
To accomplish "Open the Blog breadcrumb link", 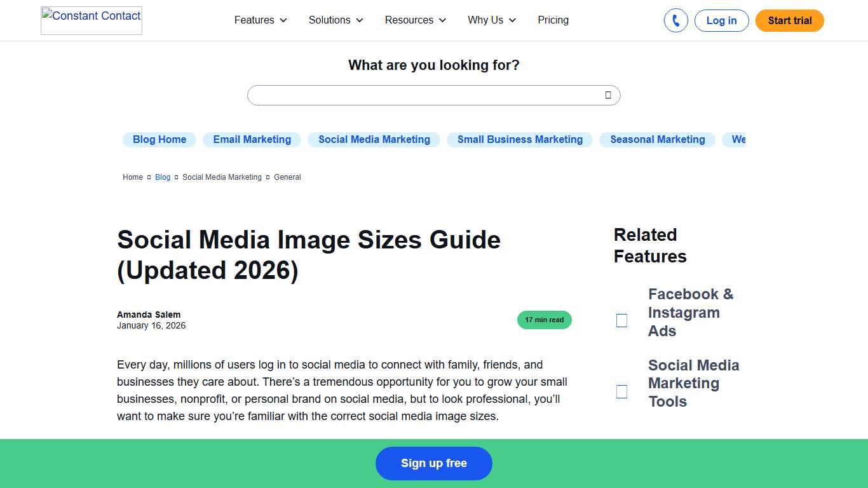I will pyautogui.click(x=162, y=177).
